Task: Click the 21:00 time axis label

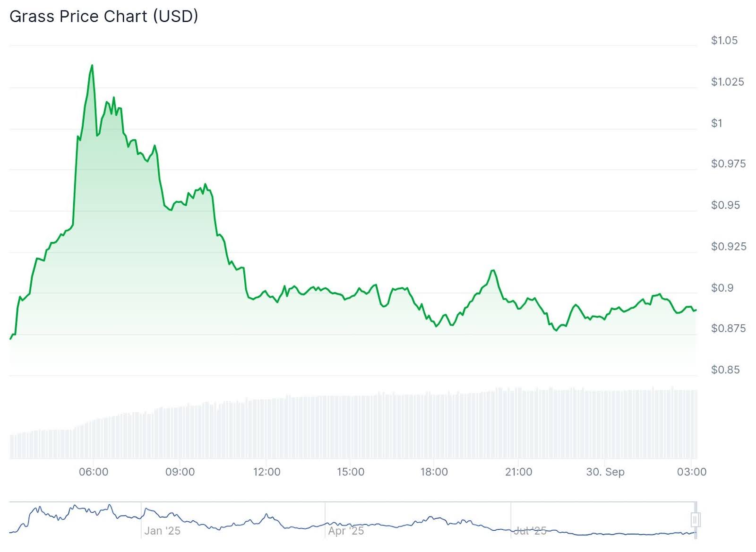Action: point(518,472)
